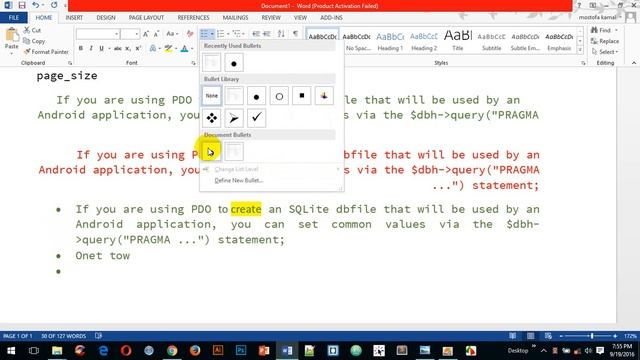Sort the paragraphs with the sort icon
Screen dimensions: 640x360
[281, 34]
